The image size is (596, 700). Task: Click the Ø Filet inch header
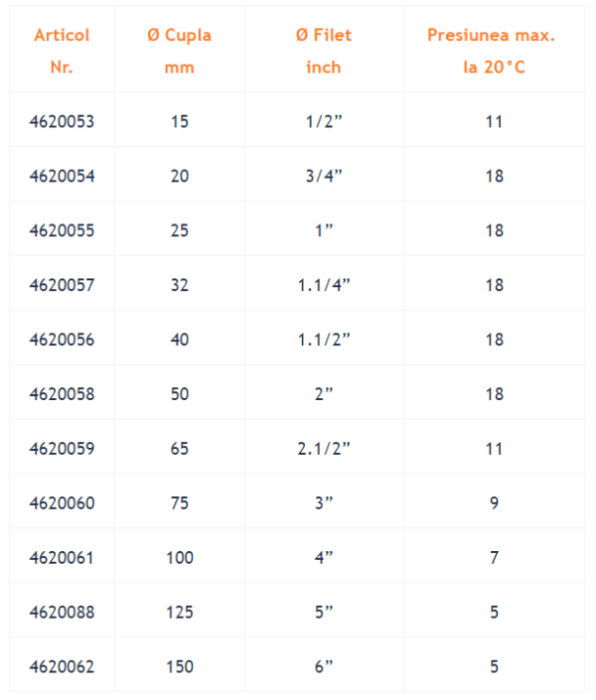[324, 51]
